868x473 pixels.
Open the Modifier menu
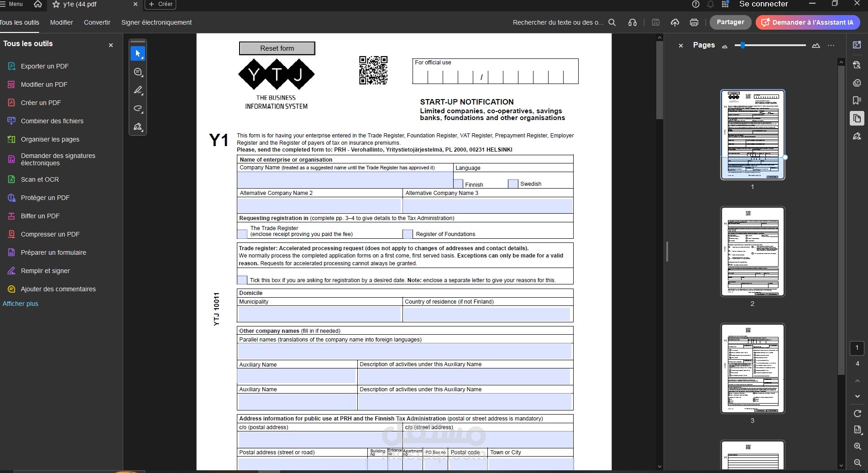point(62,22)
